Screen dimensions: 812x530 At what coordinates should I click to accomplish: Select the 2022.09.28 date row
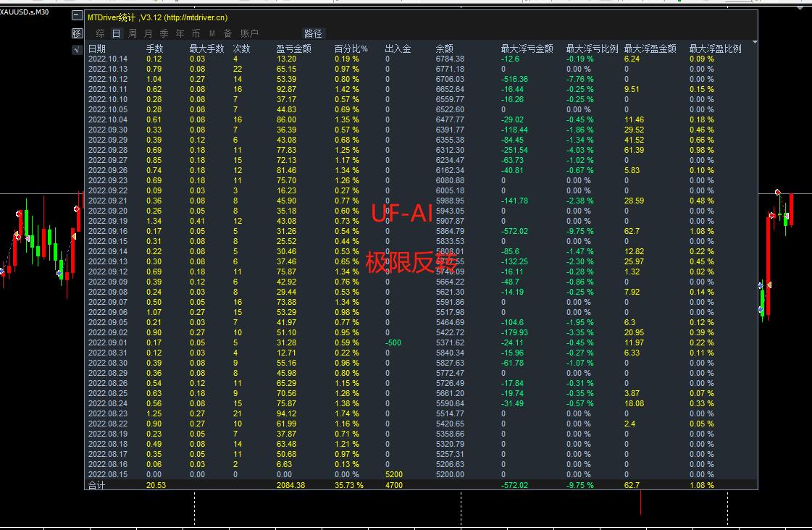coord(108,150)
